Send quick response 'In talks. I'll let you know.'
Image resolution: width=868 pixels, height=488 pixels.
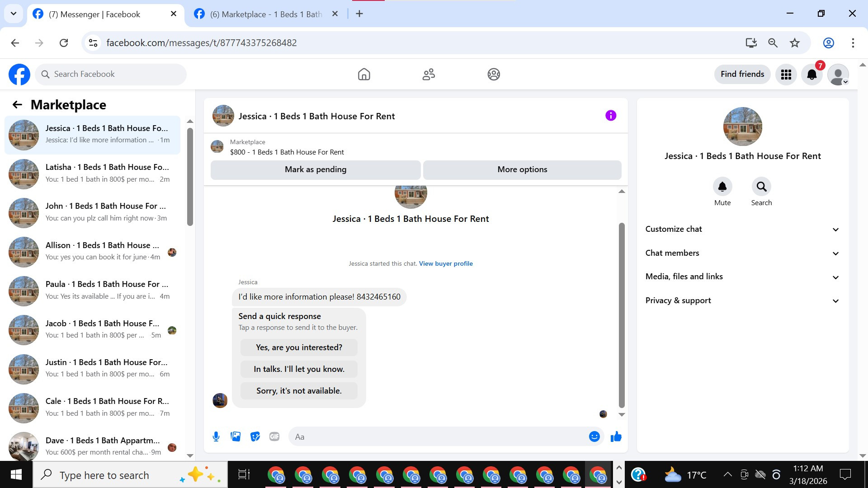[x=299, y=369]
